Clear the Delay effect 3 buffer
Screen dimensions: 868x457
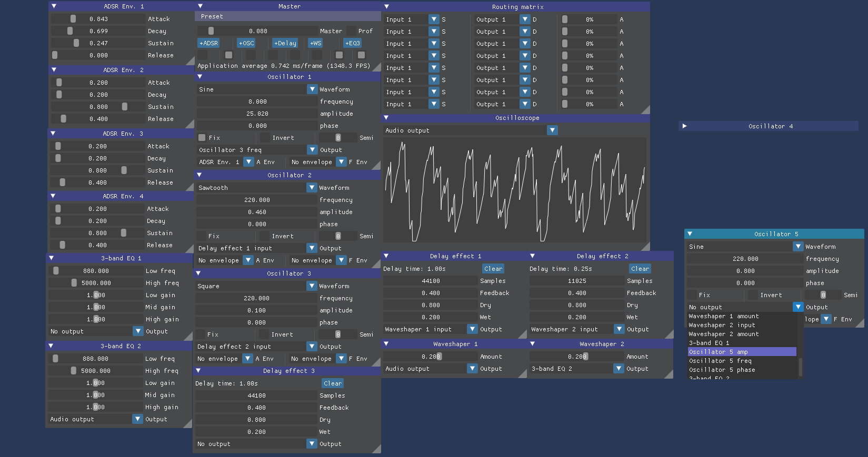(333, 383)
